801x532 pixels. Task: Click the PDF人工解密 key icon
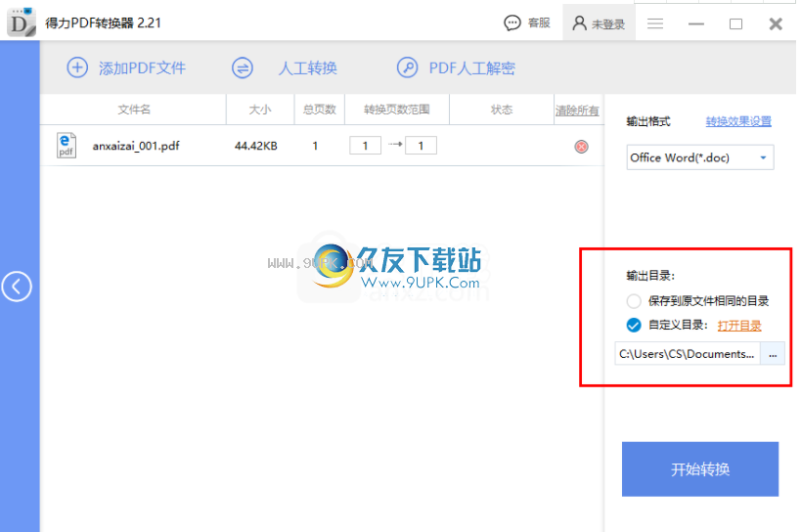(x=407, y=67)
